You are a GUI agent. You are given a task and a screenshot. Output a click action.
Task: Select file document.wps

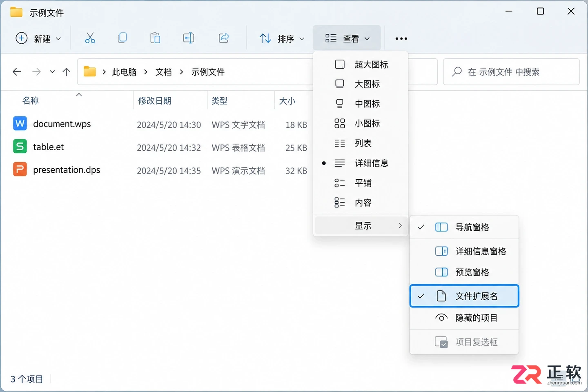62,124
